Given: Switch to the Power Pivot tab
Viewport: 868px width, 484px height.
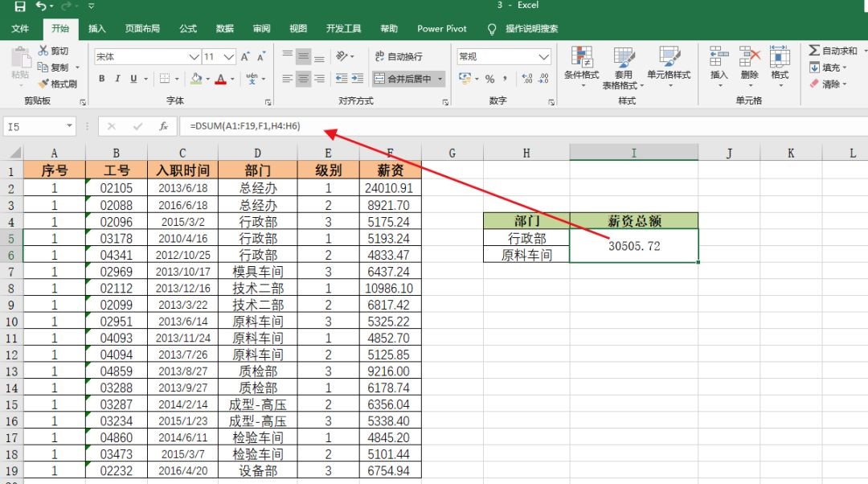Looking at the screenshot, I should pos(442,28).
